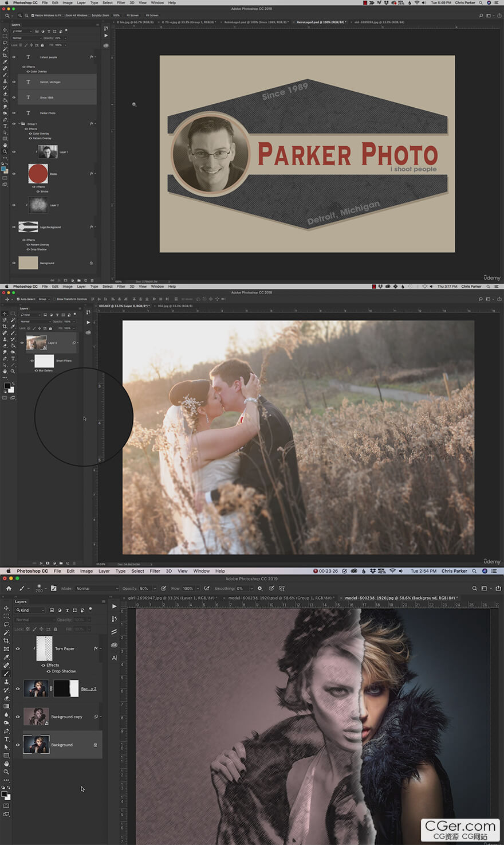Collapse the Group 1 folder in the logo window
Image resolution: width=504 pixels, height=845 pixels.
click(18, 124)
